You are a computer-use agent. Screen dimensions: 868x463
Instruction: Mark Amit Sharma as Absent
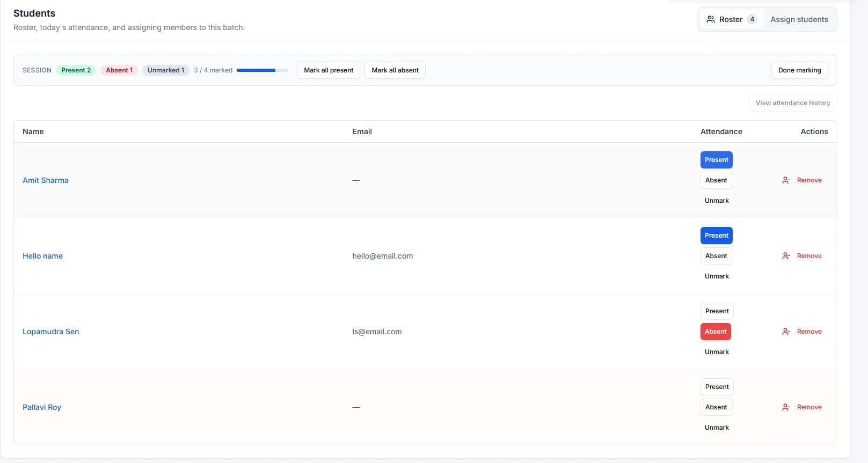[716, 180]
